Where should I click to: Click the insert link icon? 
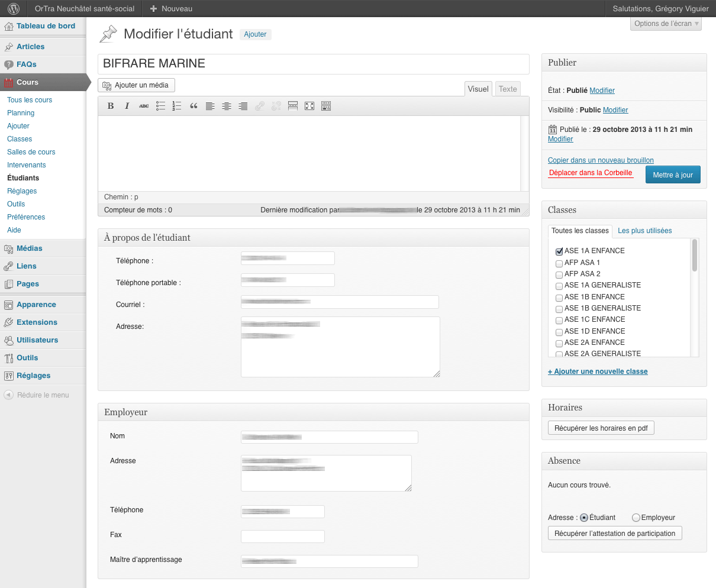tap(260, 106)
